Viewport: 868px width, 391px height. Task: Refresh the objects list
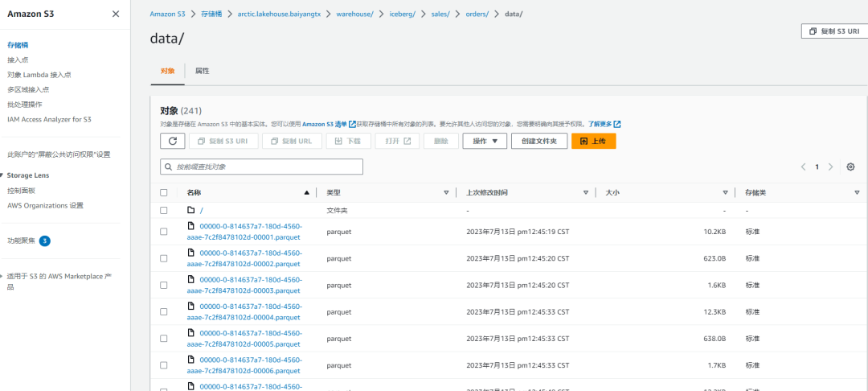click(x=173, y=142)
